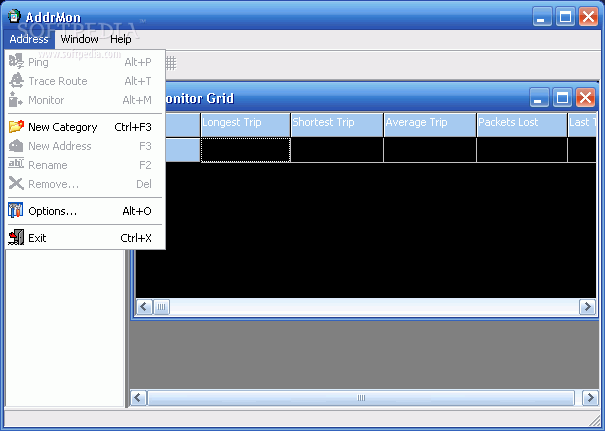The image size is (605, 431).
Task: Open the Help menu
Action: (121, 39)
